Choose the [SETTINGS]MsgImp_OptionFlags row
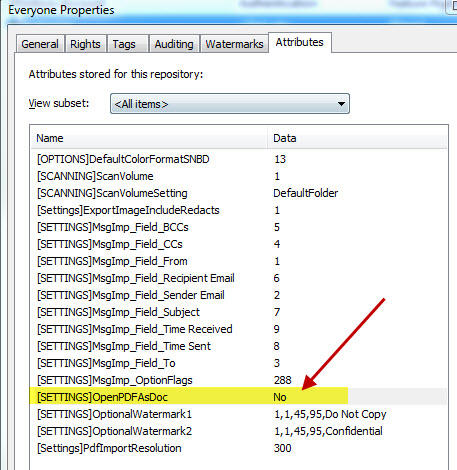 tap(238, 380)
